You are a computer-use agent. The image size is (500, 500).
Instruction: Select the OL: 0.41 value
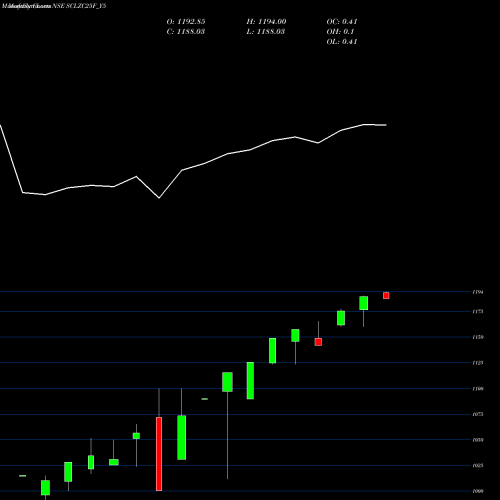coord(342,42)
